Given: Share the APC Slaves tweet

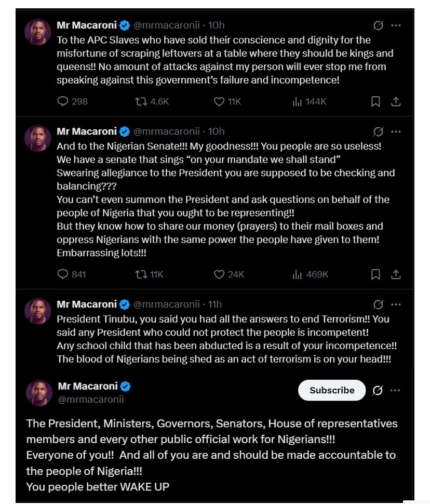Looking at the screenshot, I should coord(396,102).
